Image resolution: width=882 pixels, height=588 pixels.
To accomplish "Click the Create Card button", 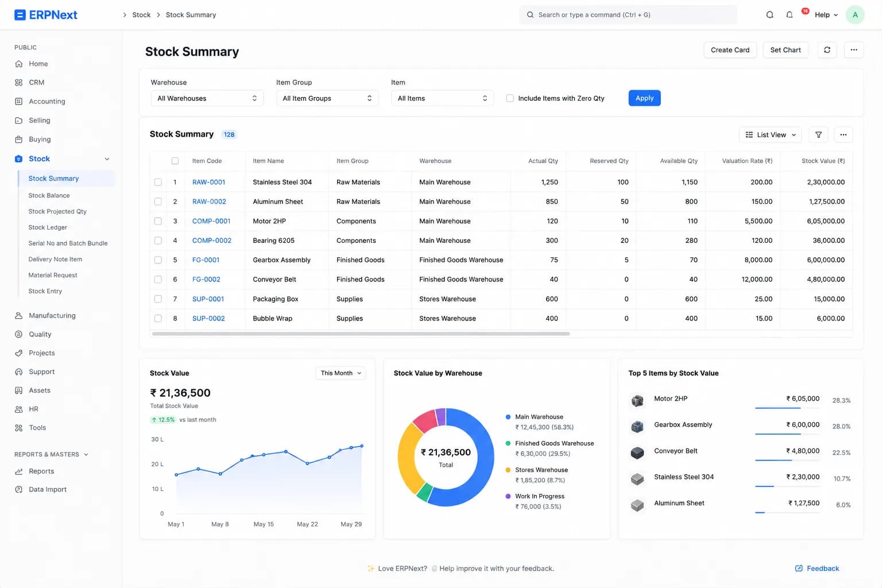I will click(x=730, y=50).
